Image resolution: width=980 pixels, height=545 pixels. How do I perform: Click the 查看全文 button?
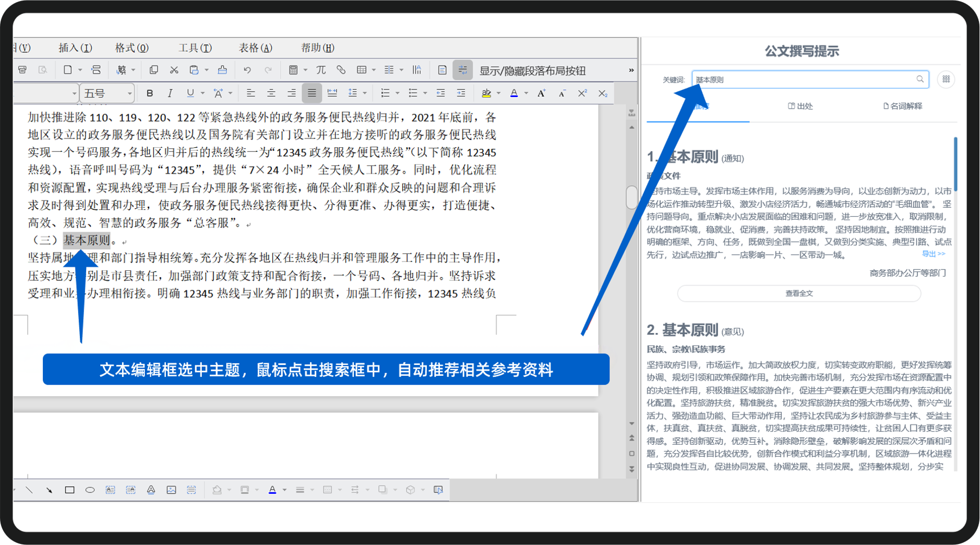(x=799, y=293)
